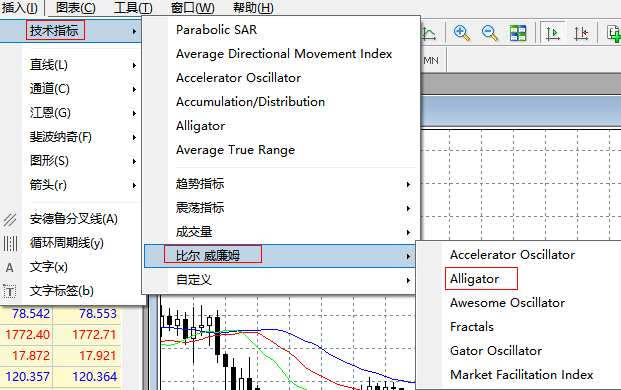Toggle chart shift from right border
Viewport: 621px width, 390px height.
click(x=581, y=33)
